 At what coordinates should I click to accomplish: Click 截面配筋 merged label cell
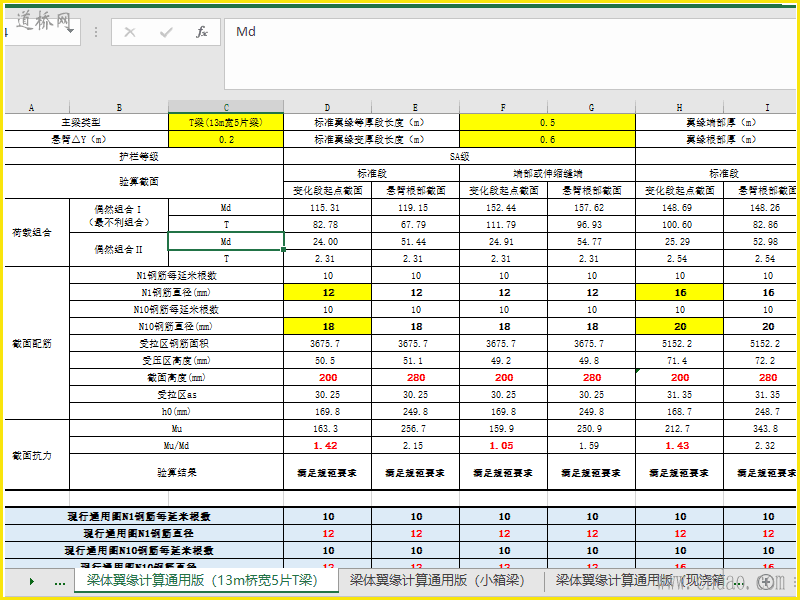click(37, 343)
